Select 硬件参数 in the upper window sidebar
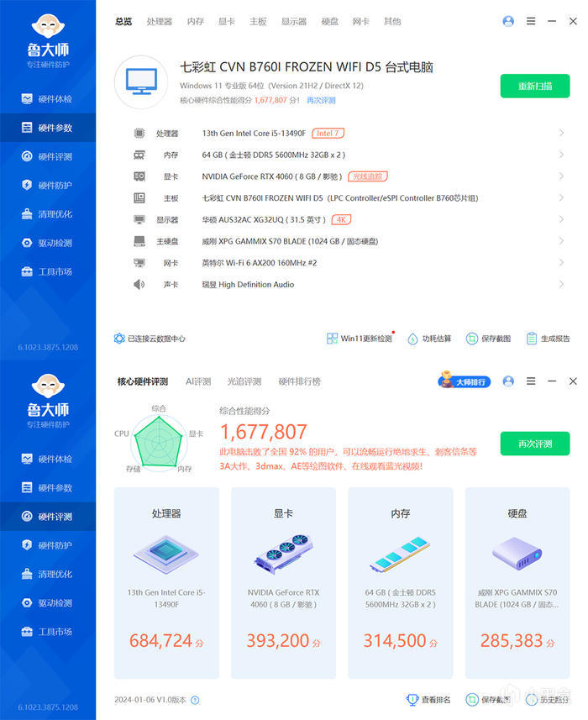The height and width of the screenshot is (720, 588). [x=47, y=128]
